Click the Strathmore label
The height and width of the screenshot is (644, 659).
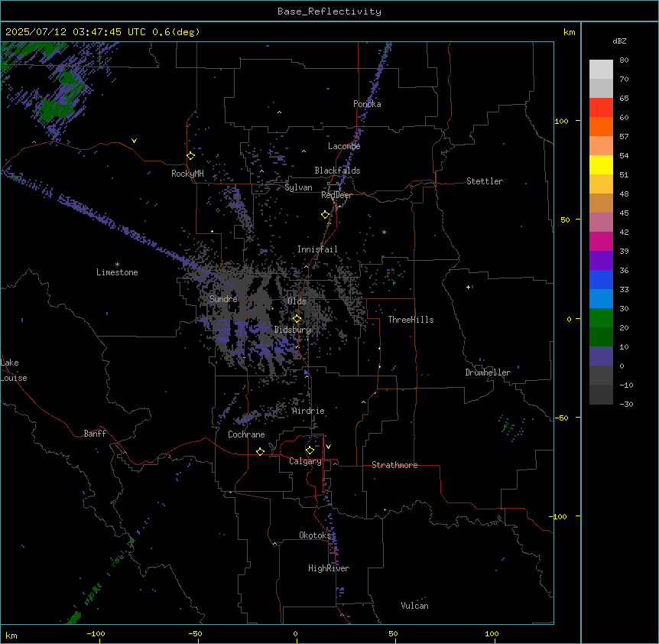(394, 465)
